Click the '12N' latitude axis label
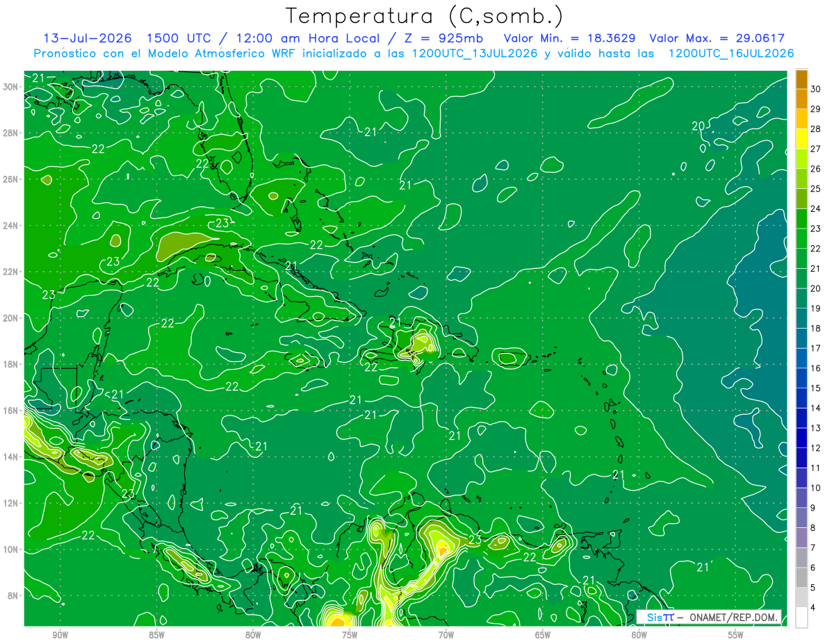 [x=11, y=503]
